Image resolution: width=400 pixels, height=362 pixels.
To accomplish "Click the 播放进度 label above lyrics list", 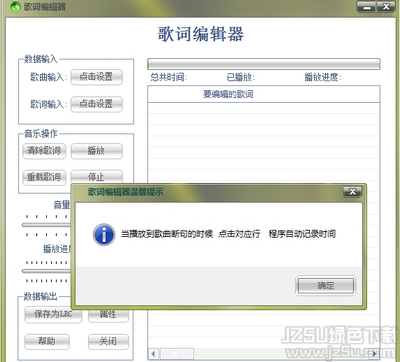I will (x=323, y=77).
